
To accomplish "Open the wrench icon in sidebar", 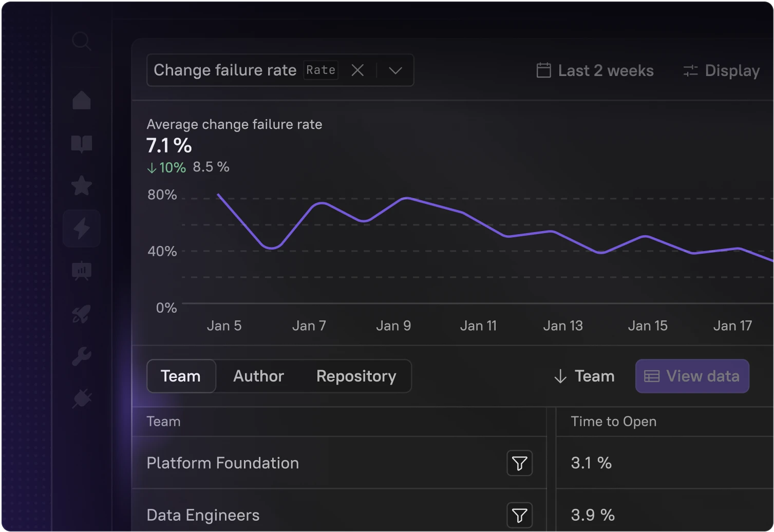I will tap(82, 356).
